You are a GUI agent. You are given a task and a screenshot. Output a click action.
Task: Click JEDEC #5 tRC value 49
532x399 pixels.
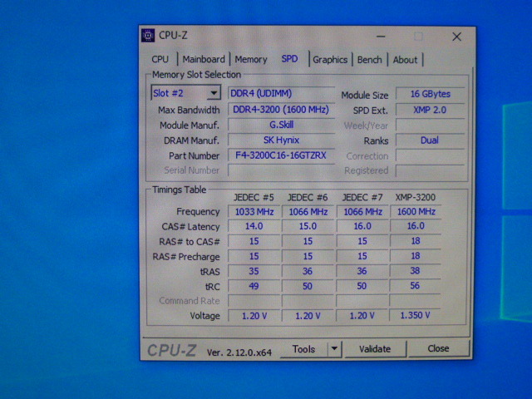[x=254, y=286]
